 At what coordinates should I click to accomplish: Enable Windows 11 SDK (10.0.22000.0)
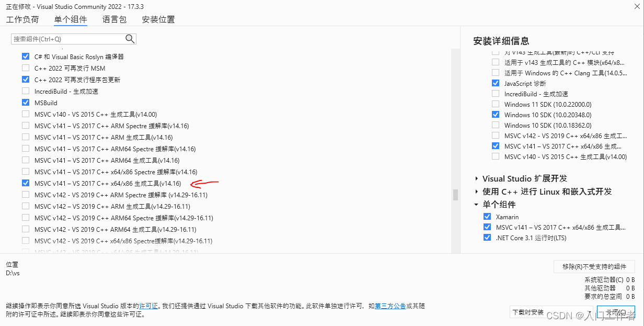[x=496, y=104]
